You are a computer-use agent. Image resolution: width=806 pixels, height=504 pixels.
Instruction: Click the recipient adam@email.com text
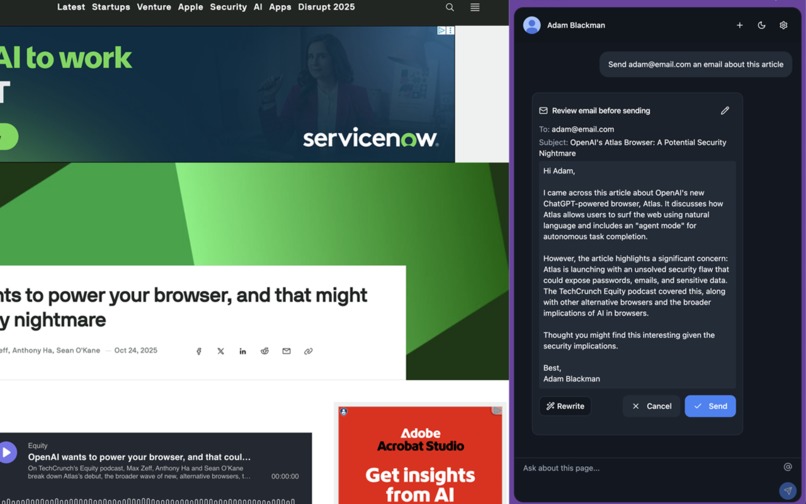point(582,129)
